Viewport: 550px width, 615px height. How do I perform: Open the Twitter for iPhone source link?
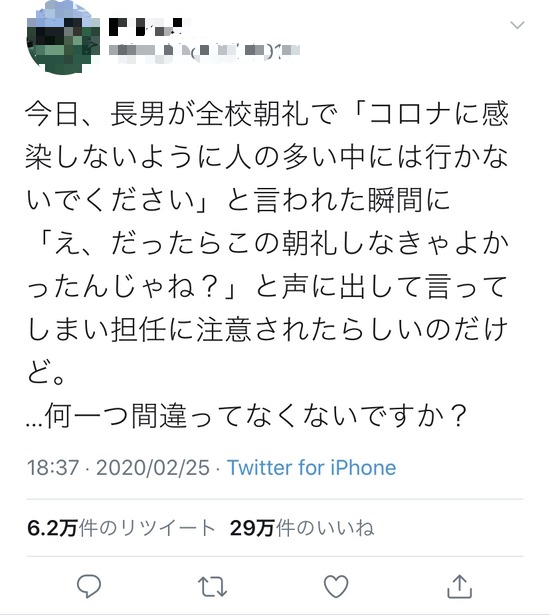[x=311, y=468]
